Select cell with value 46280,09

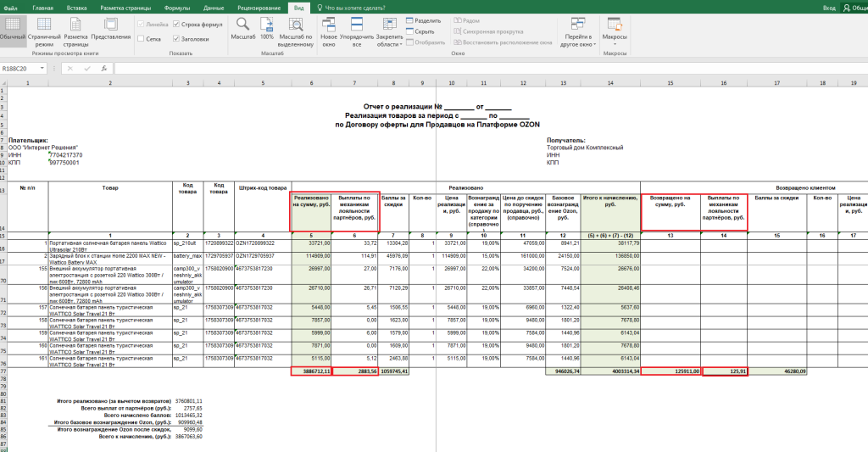[776, 371]
